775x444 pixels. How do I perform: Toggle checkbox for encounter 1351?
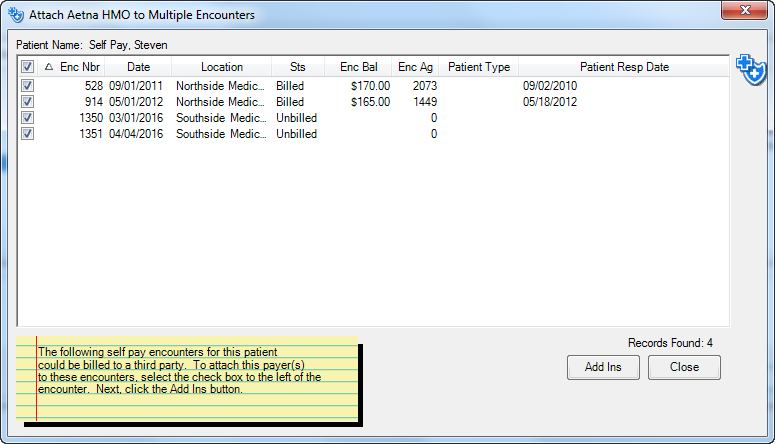coord(28,134)
